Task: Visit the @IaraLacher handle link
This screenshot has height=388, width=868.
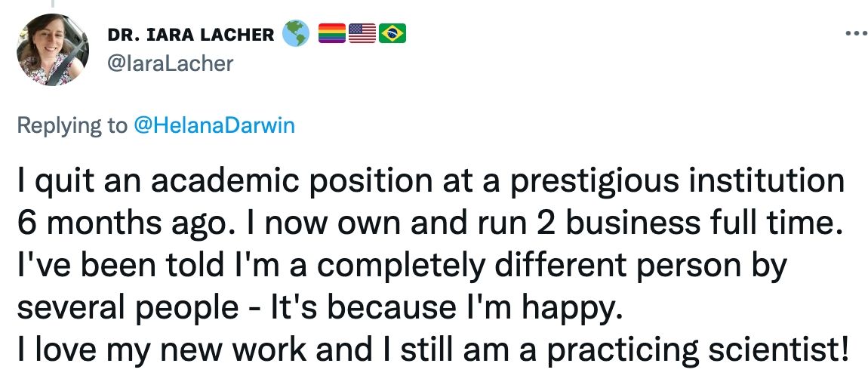Action: (x=171, y=63)
